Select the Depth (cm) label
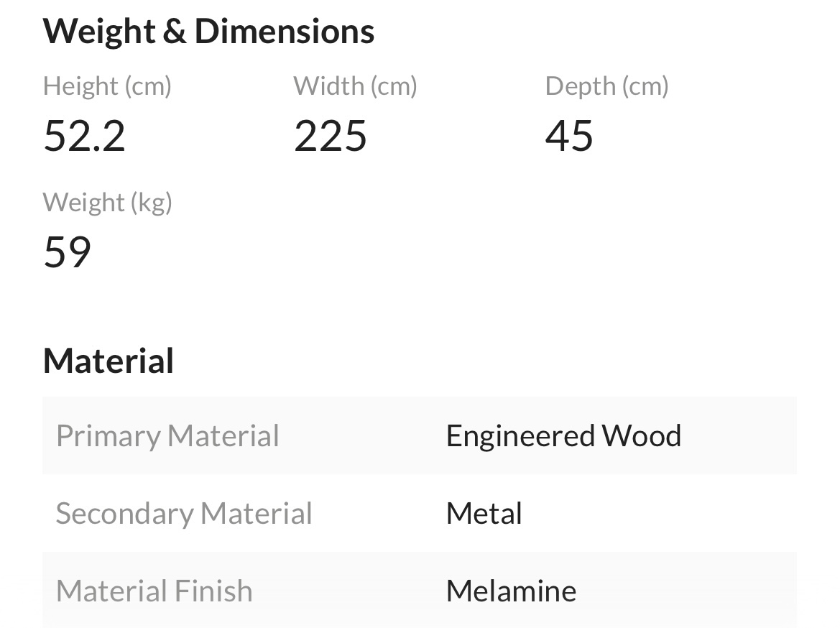Screen dimensions: 840x628 click(607, 86)
